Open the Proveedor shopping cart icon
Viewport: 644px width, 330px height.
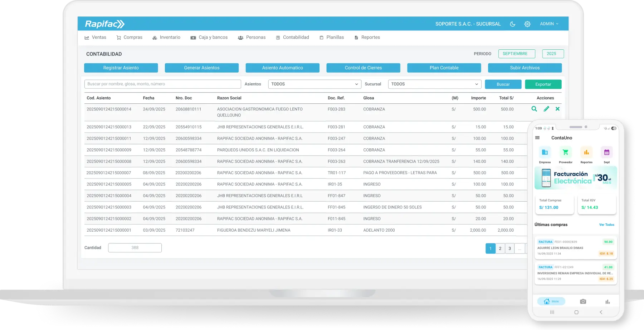tap(565, 153)
